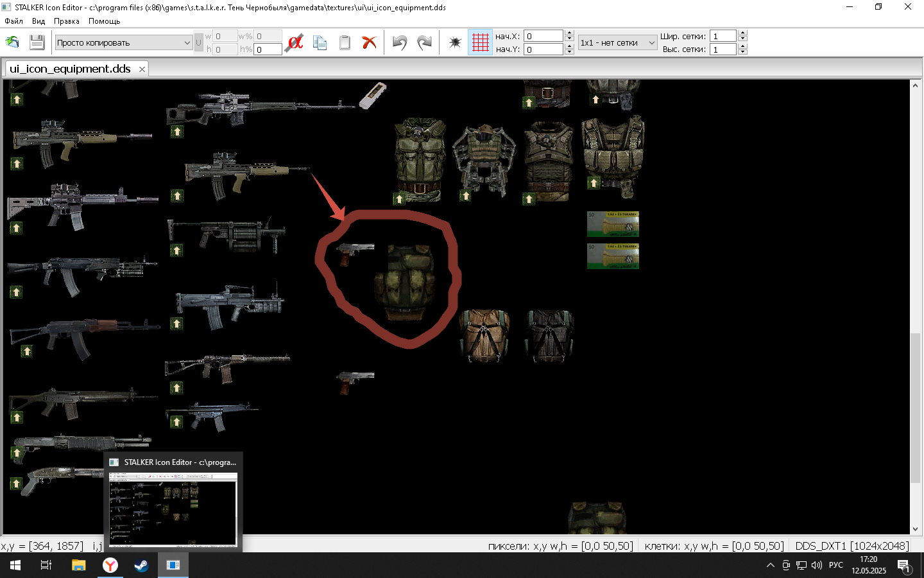Open the Помощь menu
Image resolution: width=924 pixels, height=578 pixels.
(104, 21)
